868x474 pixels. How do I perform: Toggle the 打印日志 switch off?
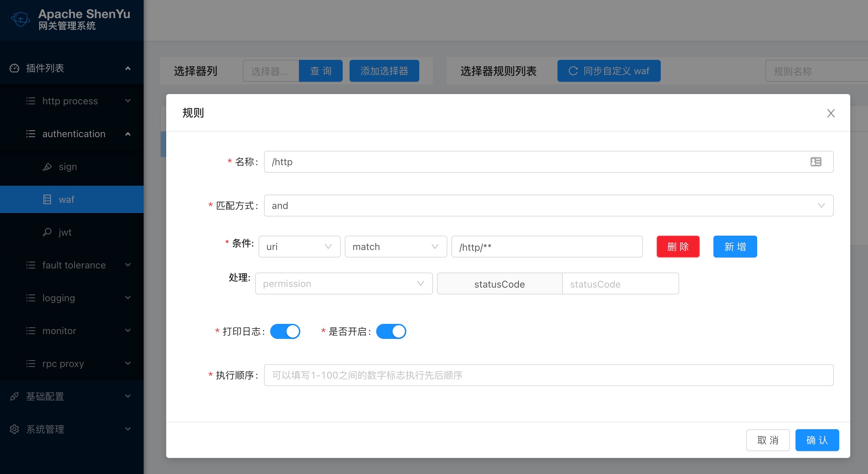point(285,331)
